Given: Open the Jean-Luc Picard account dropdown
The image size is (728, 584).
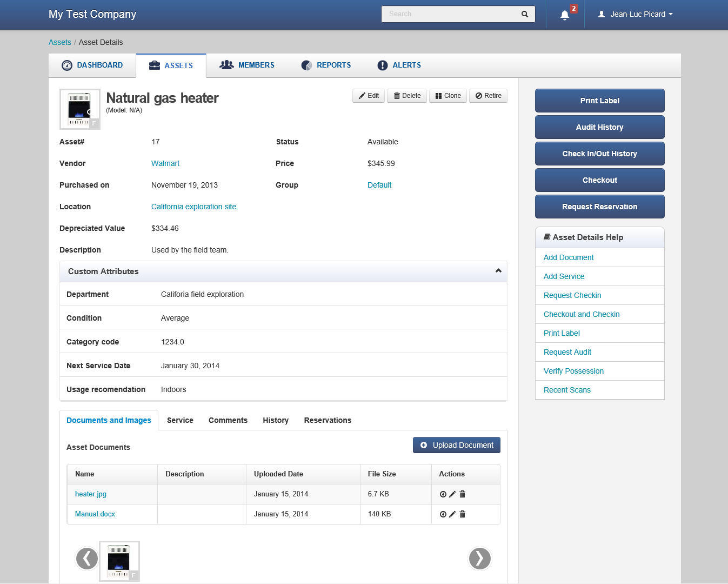Looking at the screenshot, I should (x=635, y=14).
